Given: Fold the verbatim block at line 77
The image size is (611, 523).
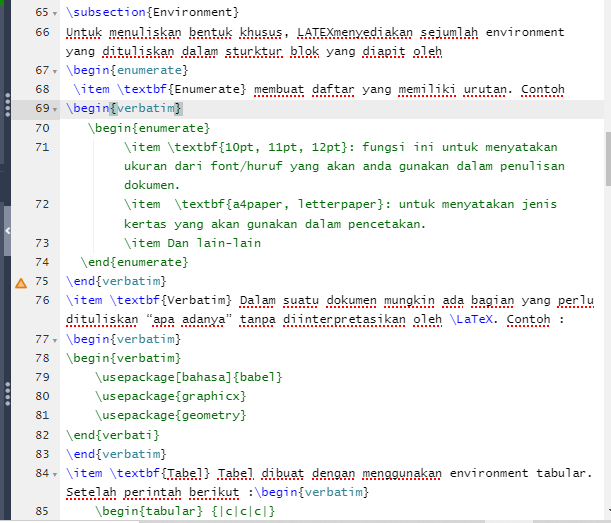Looking at the screenshot, I should click(x=55, y=340).
